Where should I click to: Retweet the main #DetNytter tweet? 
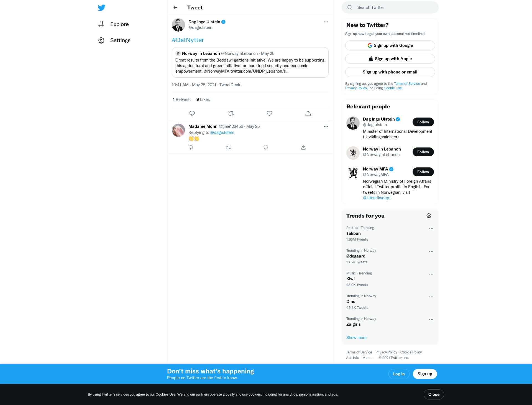click(x=231, y=113)
